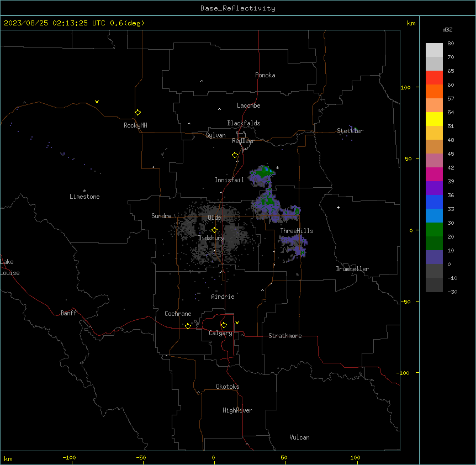Select the white caret marker west of Ponoka

[x=202, y=81]
